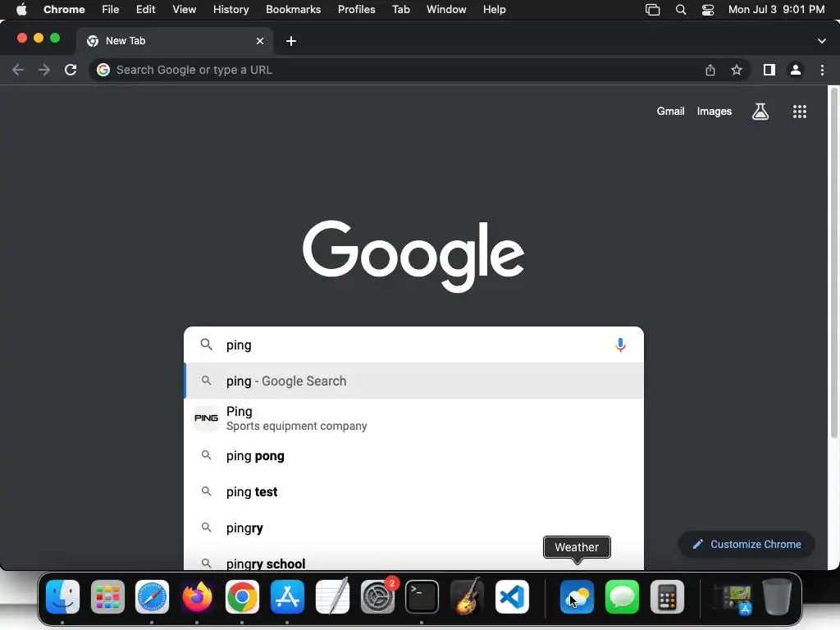
Task: Open the View menu
Action: click(184, 10)
